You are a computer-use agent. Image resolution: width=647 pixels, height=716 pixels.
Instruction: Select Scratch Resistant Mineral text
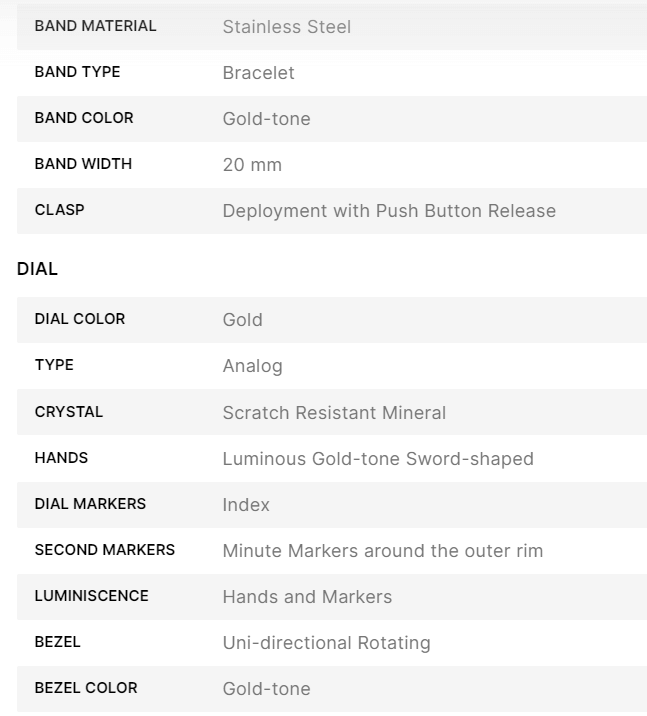pos(334,413)
